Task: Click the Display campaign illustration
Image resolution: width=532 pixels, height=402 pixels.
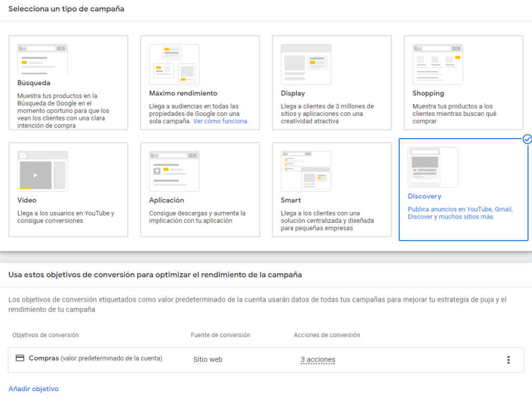Action: [x=305, y=64]
